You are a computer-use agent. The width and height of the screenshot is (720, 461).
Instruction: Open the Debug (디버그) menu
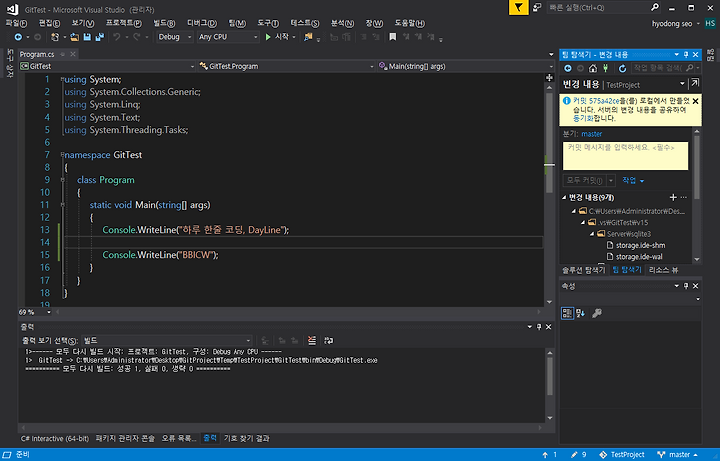pyautogui.click(x=202, y=23)
